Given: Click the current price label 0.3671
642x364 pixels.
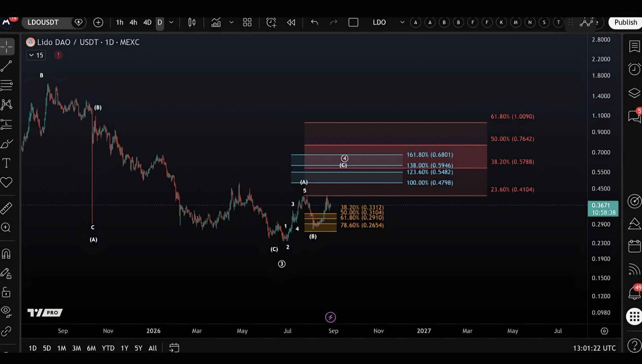Looking at the screenshot, I should [603, 208].
